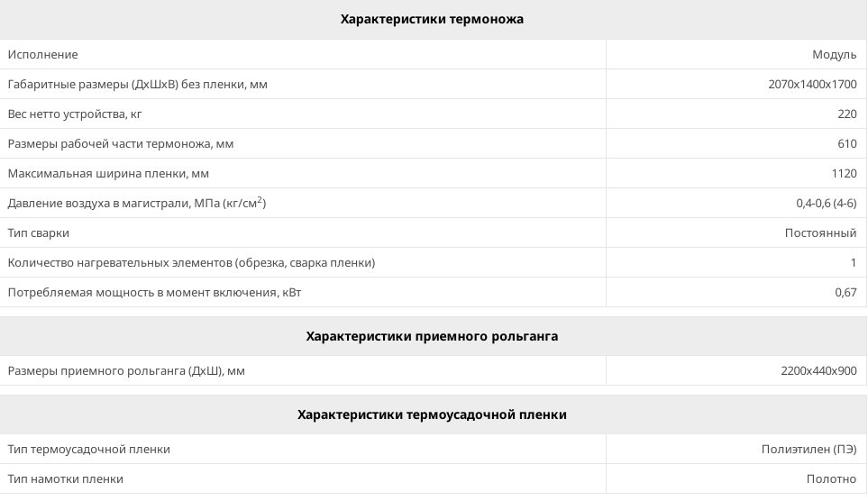
Task: Select the value 610
Action: click(846, 144)
